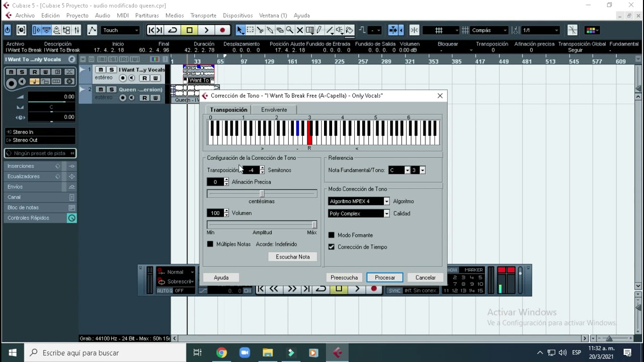Image resolution: width=644 pixels, height=362 pixels.
Task: Enable Read automation on track 2
Action: [144, 98]
